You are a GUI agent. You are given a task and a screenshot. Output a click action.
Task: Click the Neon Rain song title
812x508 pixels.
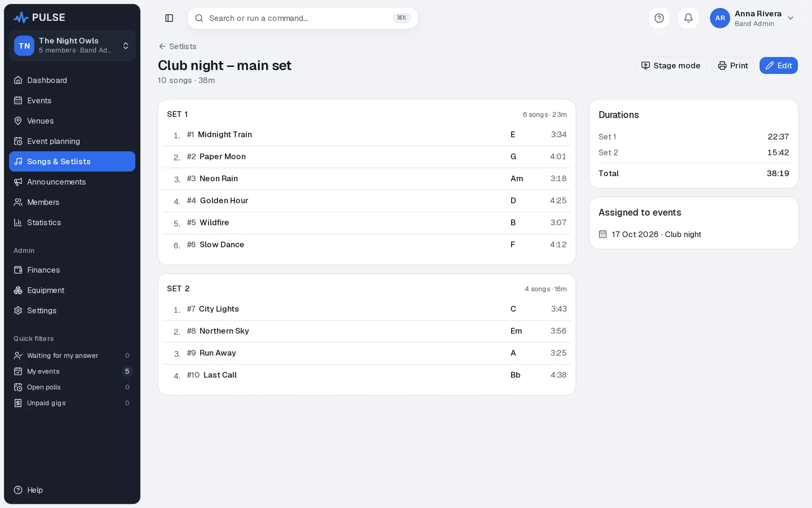click(x=219, y=178)
